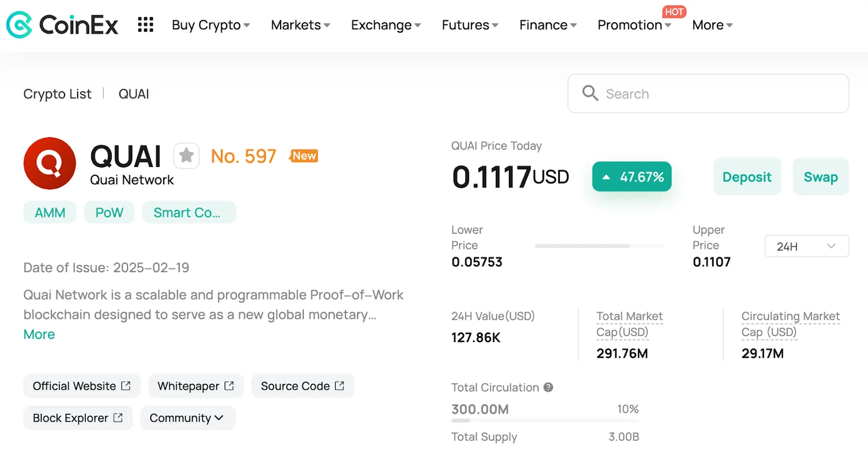
Task: Click the Swap button
Action: coord(821,177)
